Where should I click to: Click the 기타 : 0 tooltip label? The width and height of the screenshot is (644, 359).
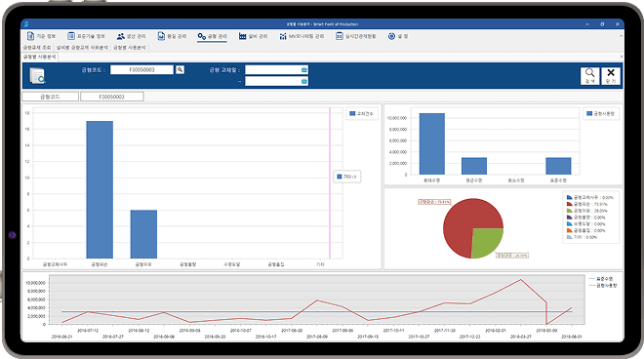click(347, 177)
